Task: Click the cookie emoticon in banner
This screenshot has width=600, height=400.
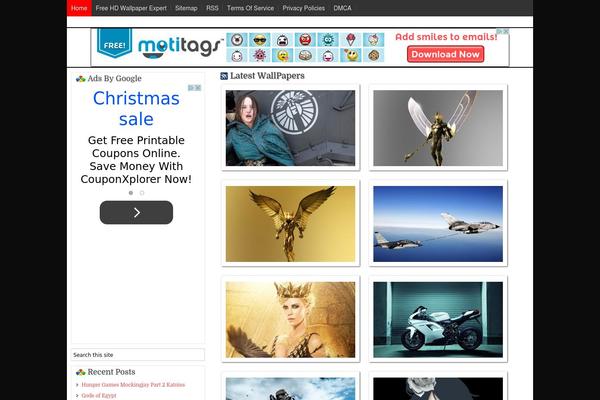Action: tap(373, 55)
